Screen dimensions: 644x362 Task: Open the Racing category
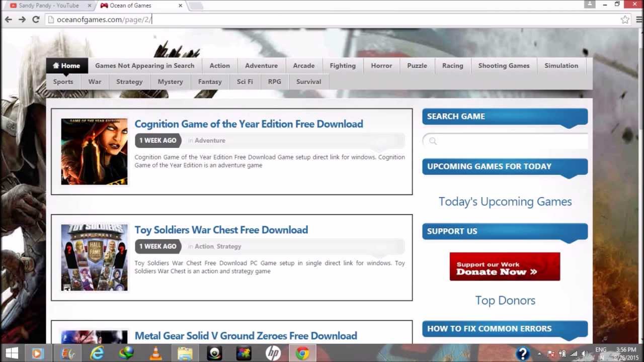coord(452,65)
